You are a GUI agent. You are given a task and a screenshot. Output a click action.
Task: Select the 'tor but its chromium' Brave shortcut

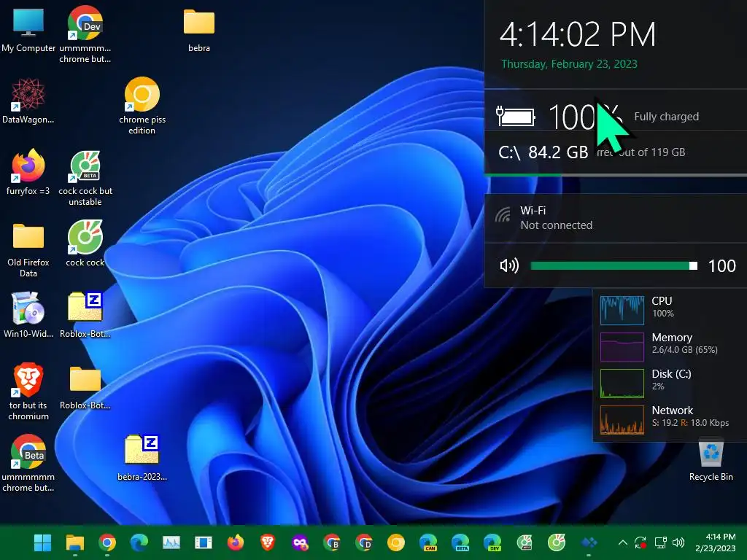(28, 392)
